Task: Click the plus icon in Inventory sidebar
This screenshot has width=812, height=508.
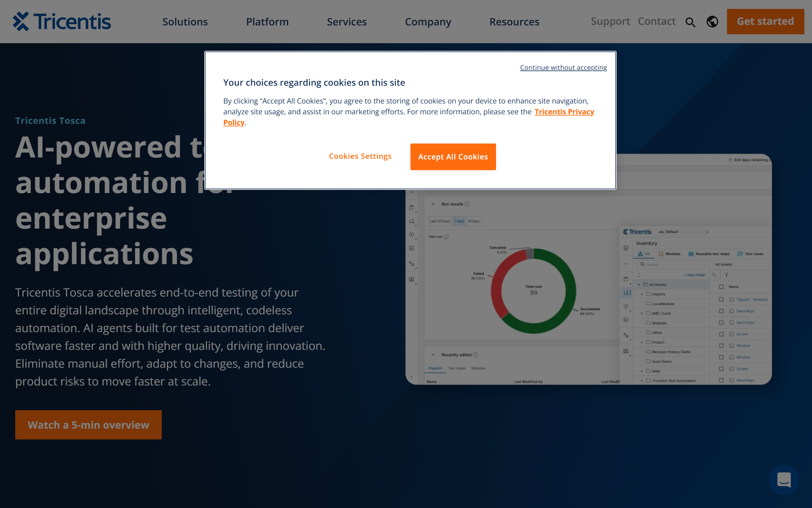Action: (x=626, y=264)
